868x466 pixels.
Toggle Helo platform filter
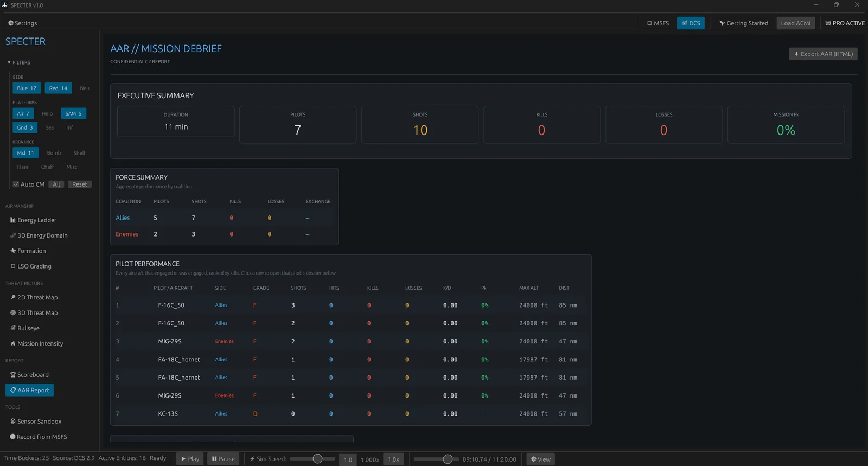tap(47, 114)
